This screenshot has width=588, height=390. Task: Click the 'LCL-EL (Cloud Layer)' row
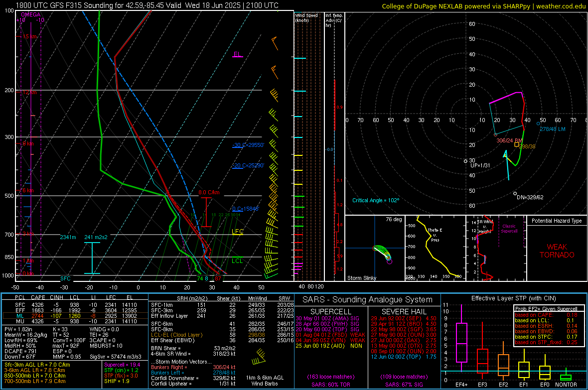click(x=222, y=335)
